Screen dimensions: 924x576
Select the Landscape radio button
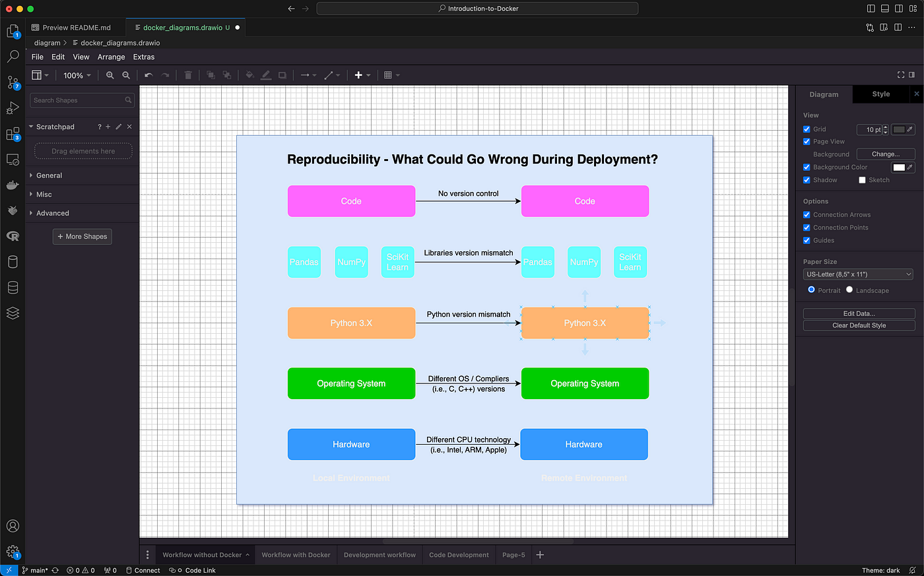tap(849, 290)
